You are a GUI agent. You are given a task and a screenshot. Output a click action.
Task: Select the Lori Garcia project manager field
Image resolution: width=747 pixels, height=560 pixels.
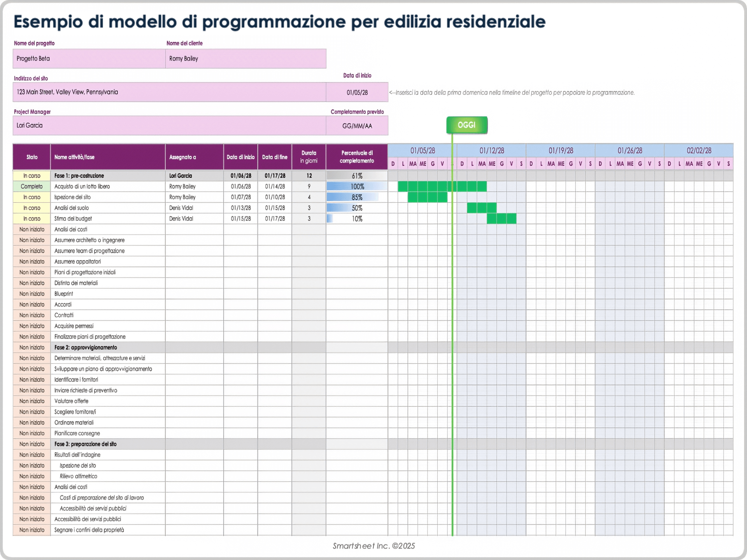[169, 126]
